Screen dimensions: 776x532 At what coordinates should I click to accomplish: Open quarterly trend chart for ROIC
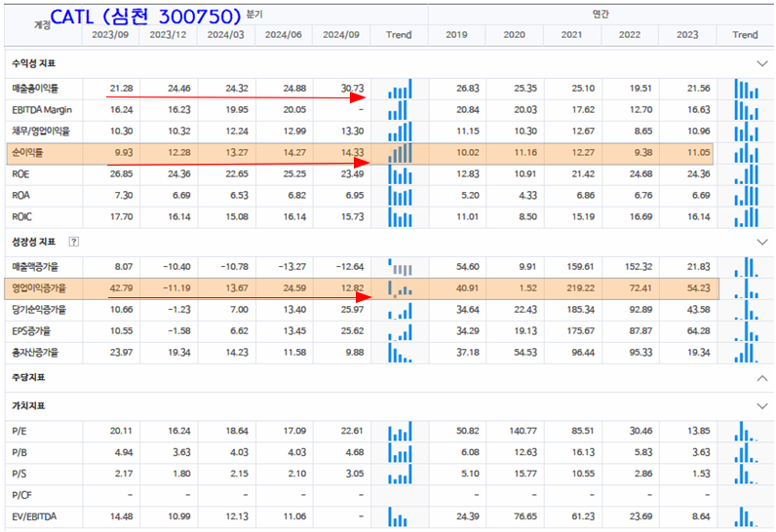pyautogui.click(x=400, y=217)
